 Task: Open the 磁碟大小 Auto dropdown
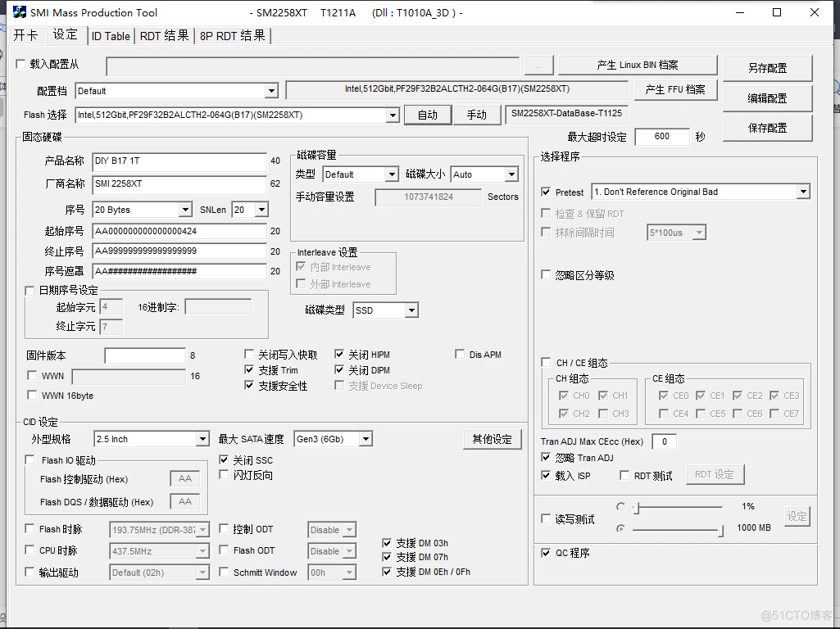[x=511, y=174]
